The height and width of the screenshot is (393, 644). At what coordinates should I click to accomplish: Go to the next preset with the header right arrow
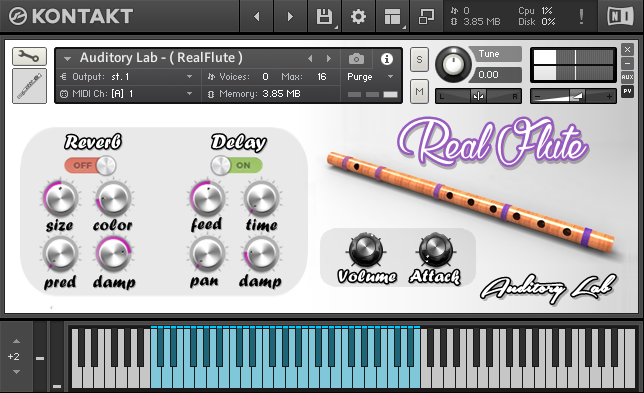[290, 16]
